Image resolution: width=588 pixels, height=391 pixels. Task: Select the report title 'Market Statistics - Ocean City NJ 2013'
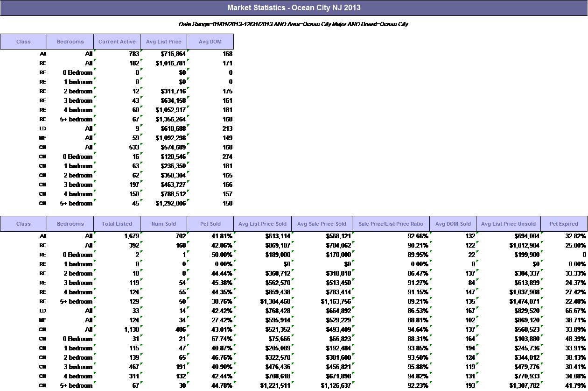click(294, 8)
